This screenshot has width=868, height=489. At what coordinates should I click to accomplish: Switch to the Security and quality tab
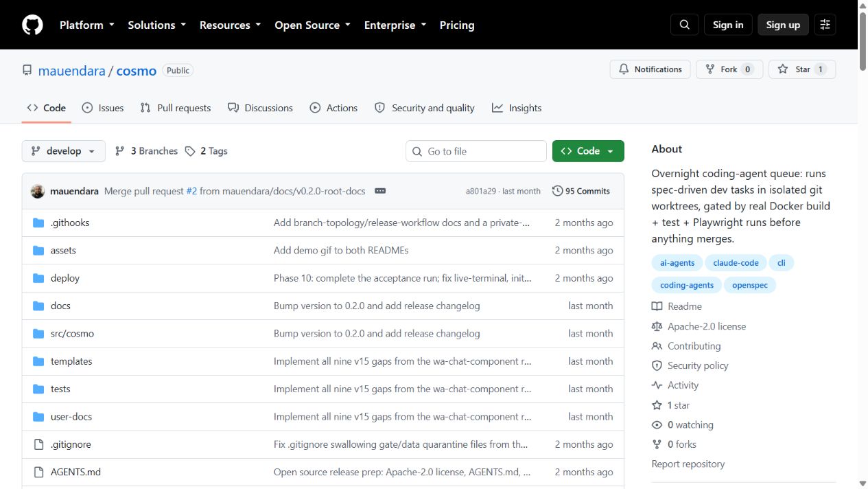[425, 108]
